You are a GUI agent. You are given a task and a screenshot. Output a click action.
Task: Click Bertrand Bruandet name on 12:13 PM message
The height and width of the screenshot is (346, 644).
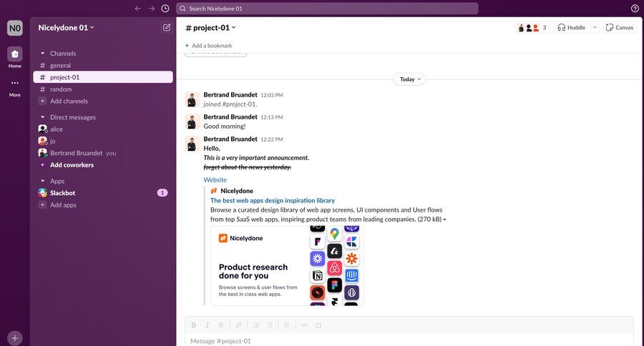[230, 117]
